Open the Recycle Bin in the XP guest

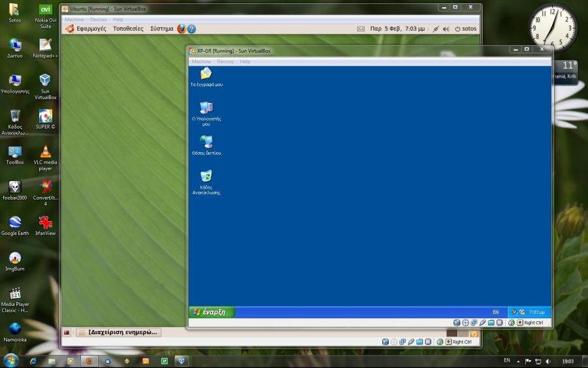[x=206, y=176]
